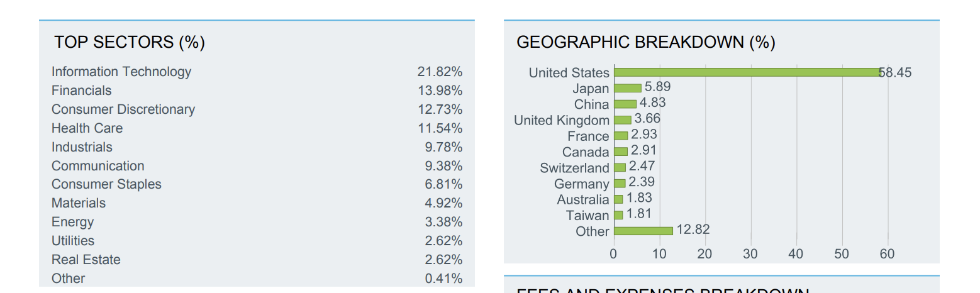Select the Switzerland country label

(574, 168)
